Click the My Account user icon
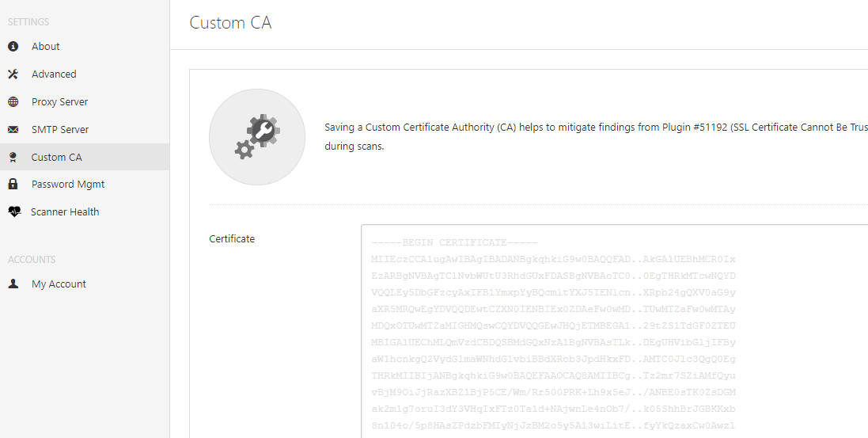868x438 pixels. pos(13,284)
